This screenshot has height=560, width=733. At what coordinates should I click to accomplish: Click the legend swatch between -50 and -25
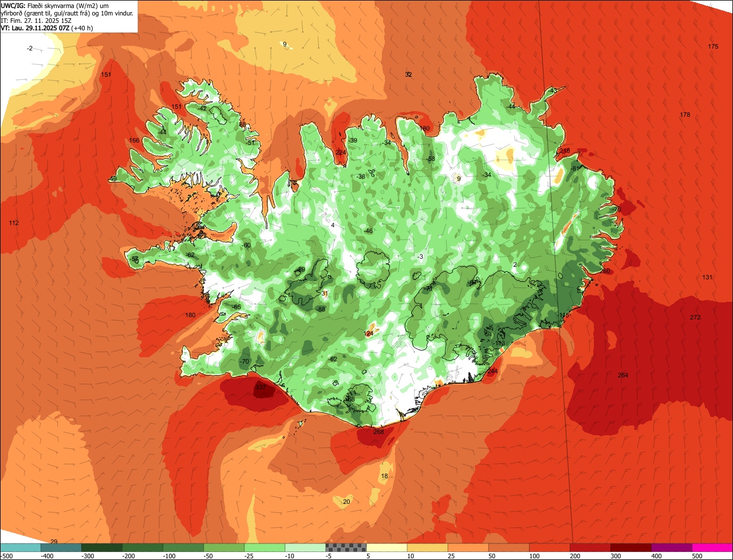[224, 547]
